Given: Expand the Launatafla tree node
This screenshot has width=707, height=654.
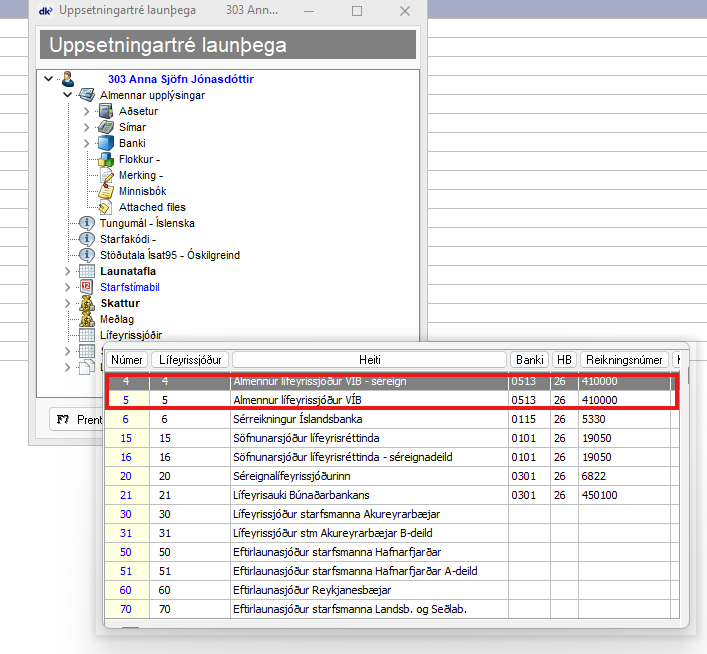Looking at the screenshot, I should [68, 271].
